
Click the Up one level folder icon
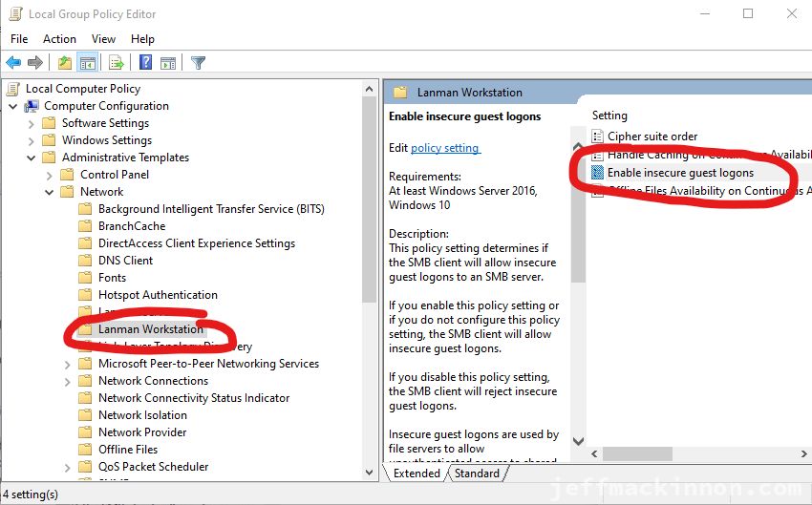[x=64, y=63]
